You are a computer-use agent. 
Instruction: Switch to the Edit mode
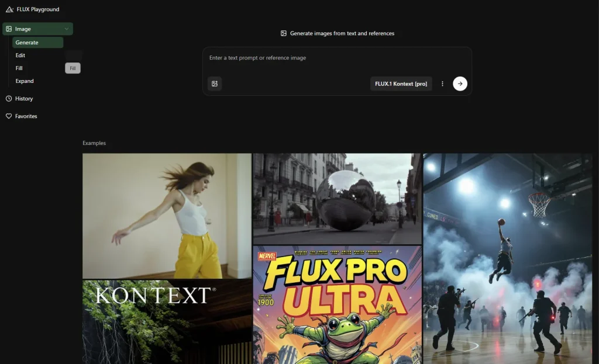[20, 56]
